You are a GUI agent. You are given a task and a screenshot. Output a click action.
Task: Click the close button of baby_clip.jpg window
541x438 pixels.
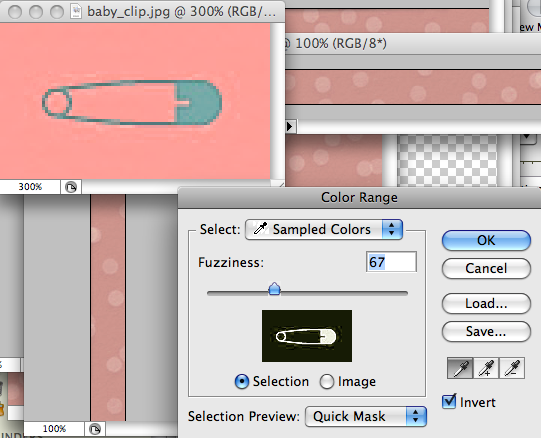click(x=14, y=12)
